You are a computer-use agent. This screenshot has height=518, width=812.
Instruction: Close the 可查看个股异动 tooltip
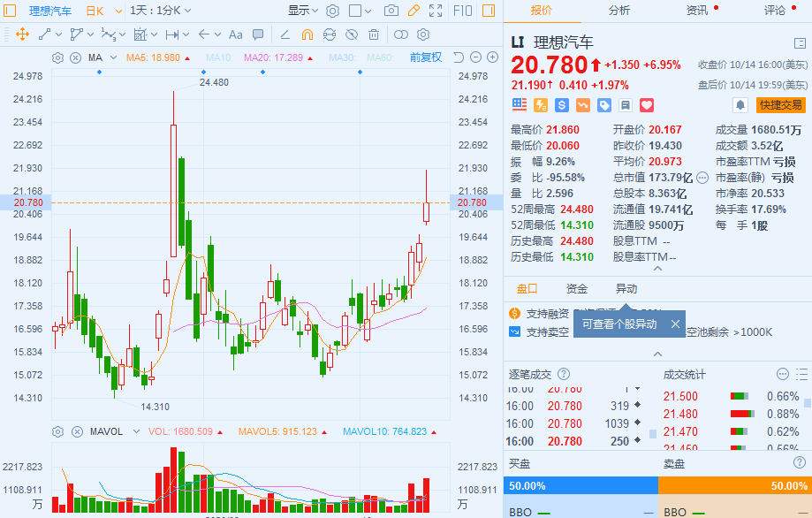(675, 324)
